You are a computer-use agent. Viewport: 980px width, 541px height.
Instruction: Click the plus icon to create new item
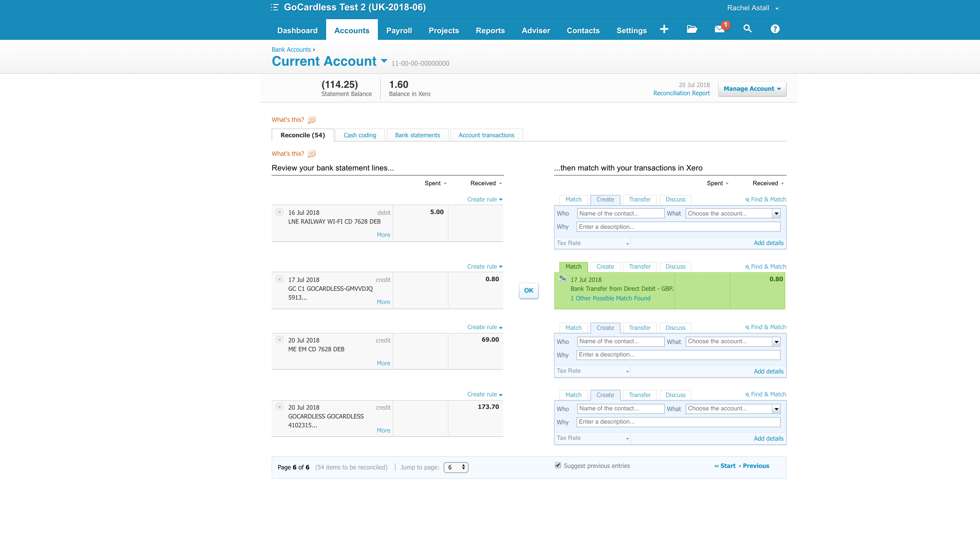pyautogui.click(x=664, y=29)
